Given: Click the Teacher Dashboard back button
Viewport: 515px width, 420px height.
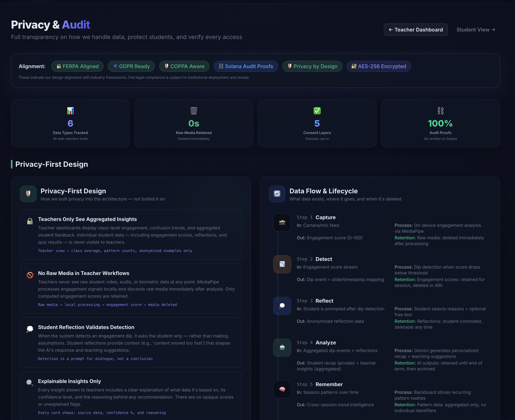Looking at the screenshot, I should (415, 29).
